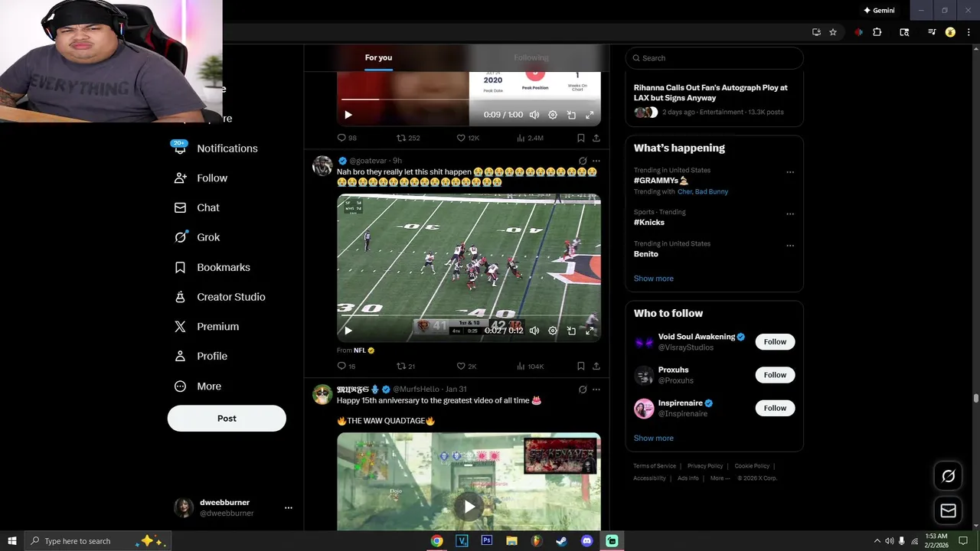Play the WAW Quadtage video
The width and height of the screenshot is (980, 551).
coord(469,506)
